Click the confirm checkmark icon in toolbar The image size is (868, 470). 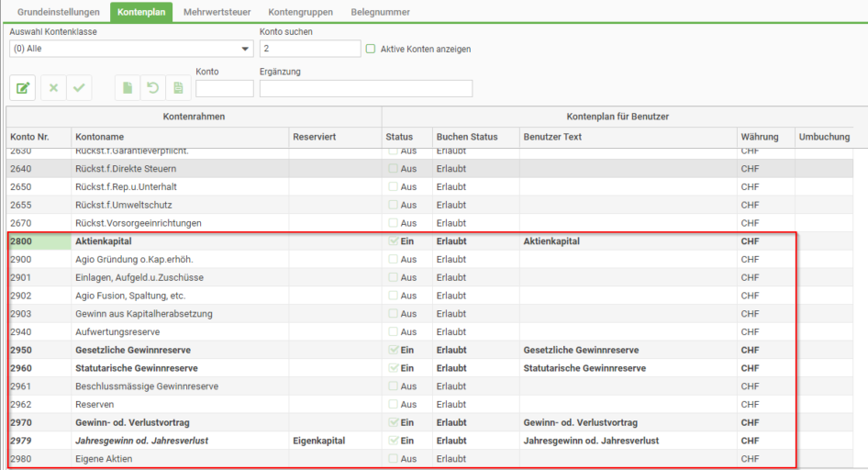(x=79, y=88)
